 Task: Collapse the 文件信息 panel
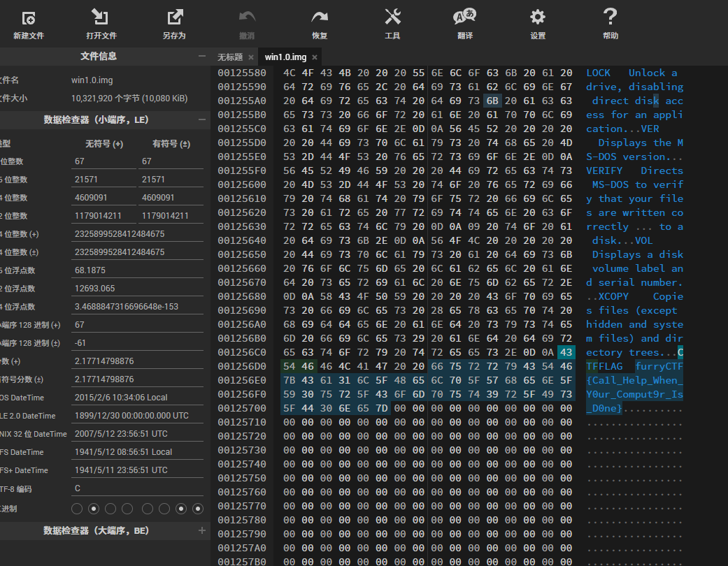[x=202, y=56]
